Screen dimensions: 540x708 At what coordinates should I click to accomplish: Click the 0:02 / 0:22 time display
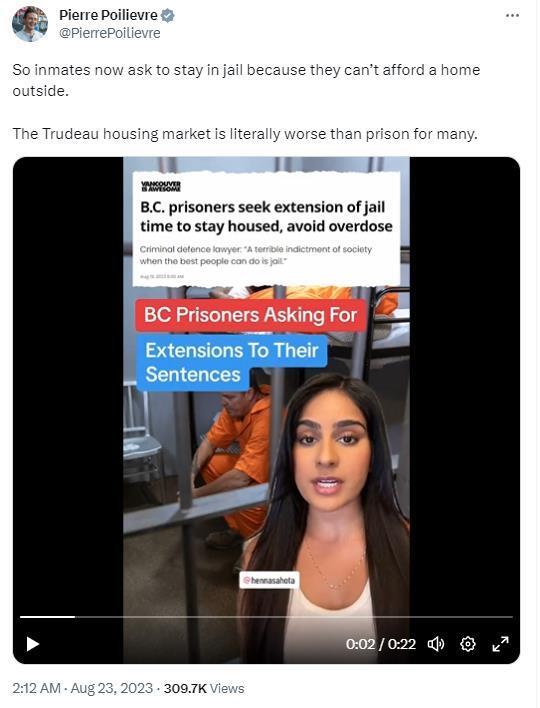point(381,644)
